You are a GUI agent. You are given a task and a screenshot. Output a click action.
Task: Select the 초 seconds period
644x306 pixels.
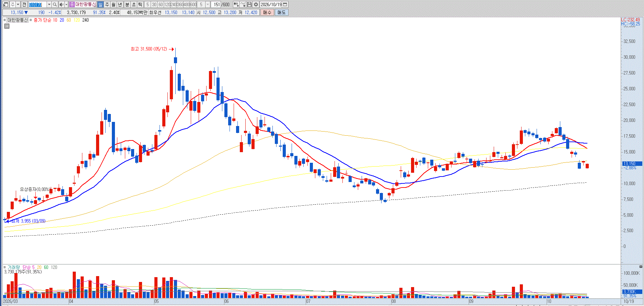[134, 4]
